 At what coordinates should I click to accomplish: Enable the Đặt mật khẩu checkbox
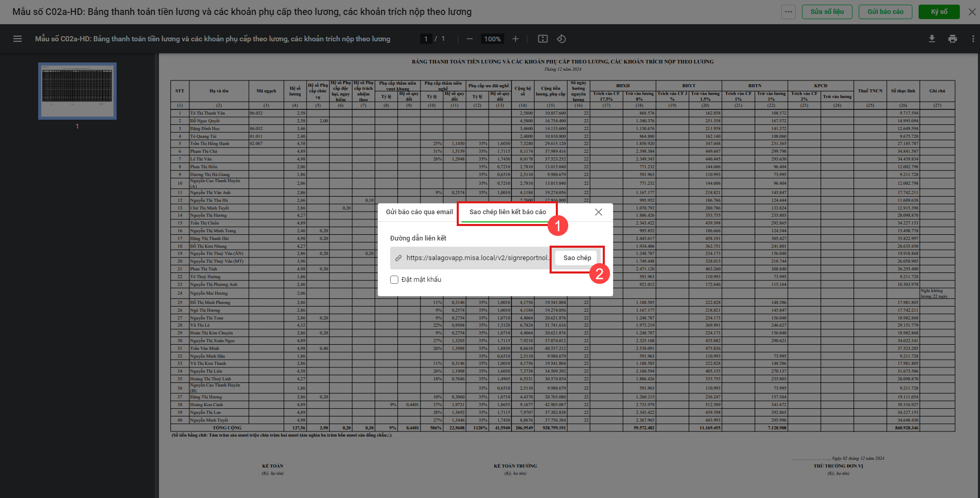[394, 280]
